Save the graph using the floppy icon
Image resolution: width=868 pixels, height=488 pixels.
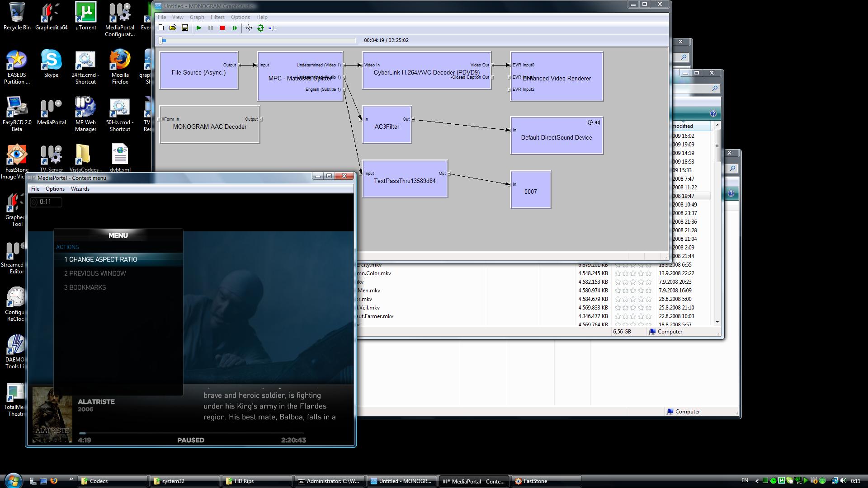(184, 28)
